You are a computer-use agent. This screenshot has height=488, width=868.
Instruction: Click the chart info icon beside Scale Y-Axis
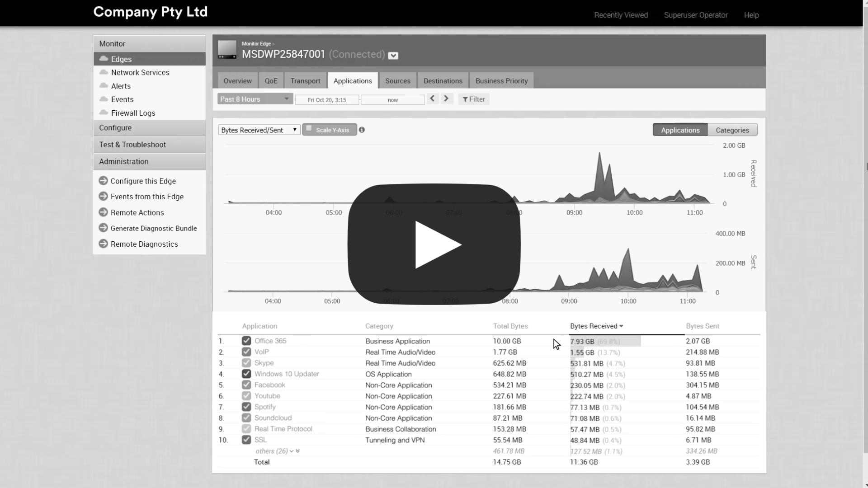click(x=362, y=130)
